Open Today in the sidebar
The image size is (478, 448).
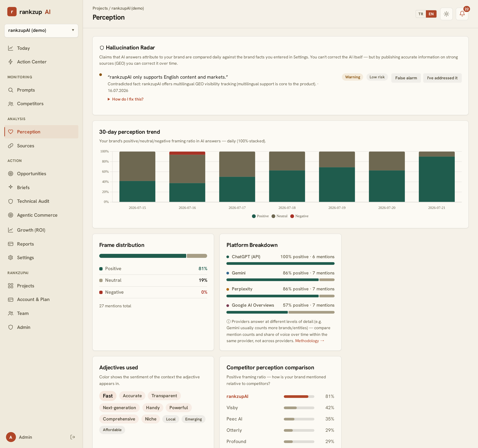41,48
